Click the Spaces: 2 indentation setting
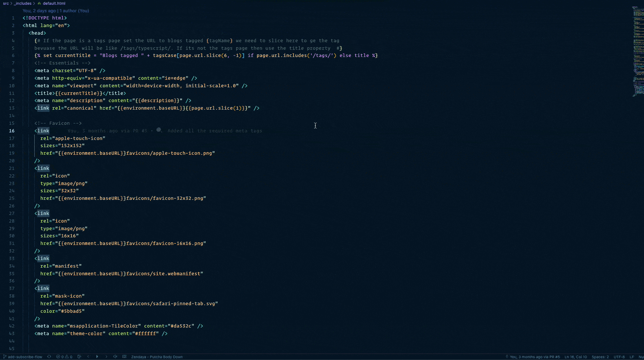Screen dimensions: 644x360 [x=600, y=357]
